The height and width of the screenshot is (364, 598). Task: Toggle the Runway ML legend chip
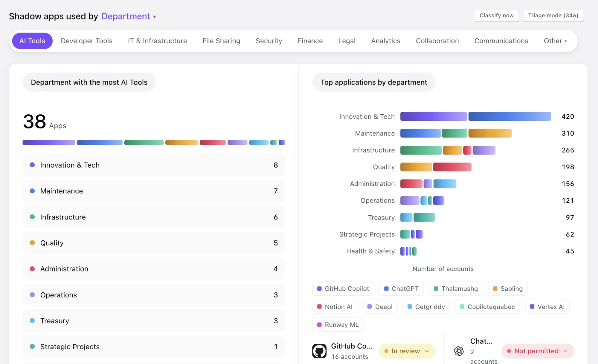[x=338, y=325]
